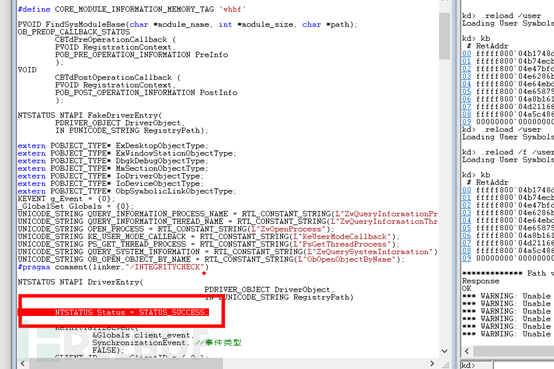Click the 'Response' line in command window

pyautogui.click(x=481, y=281)
